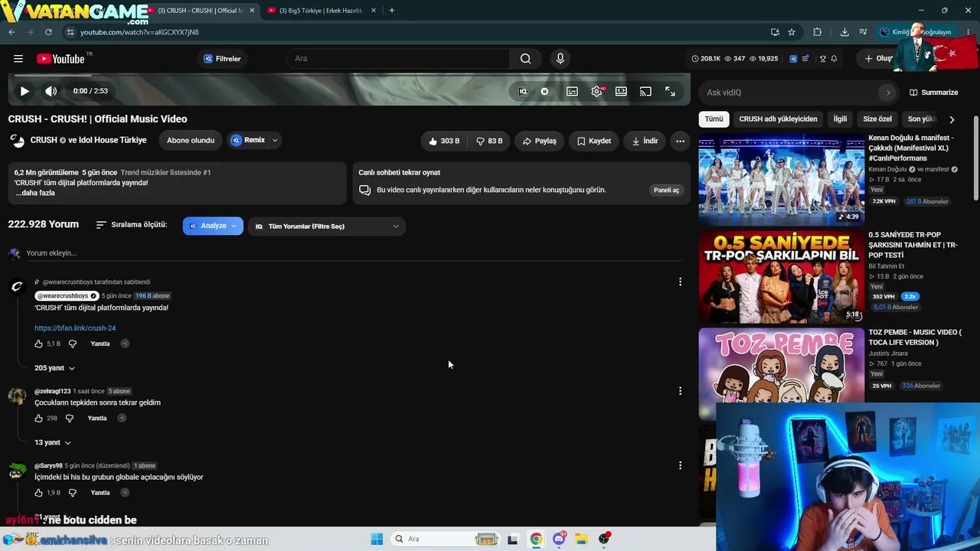Start voice search with the microphone

(560, 59)
